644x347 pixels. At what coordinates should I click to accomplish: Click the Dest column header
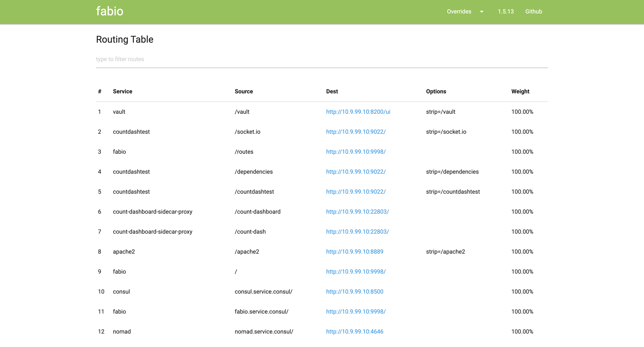pos(332,91)
